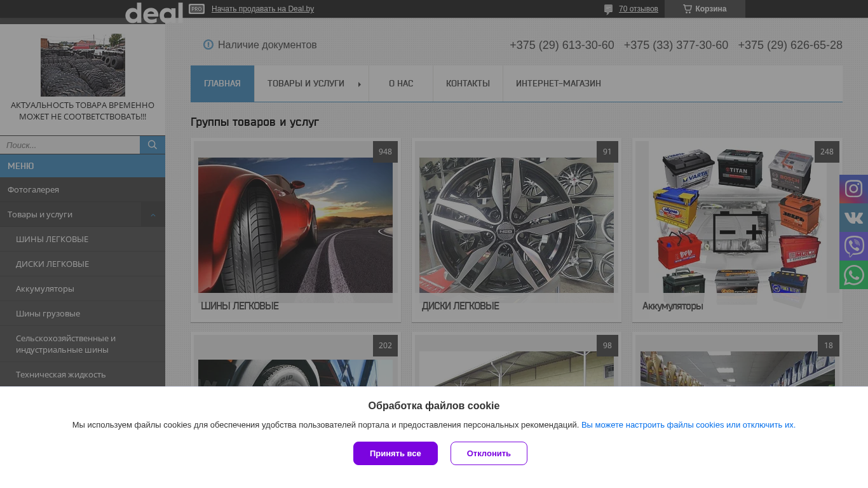
Task: Click the Deal logo in the header
Action: pos(154,12)
